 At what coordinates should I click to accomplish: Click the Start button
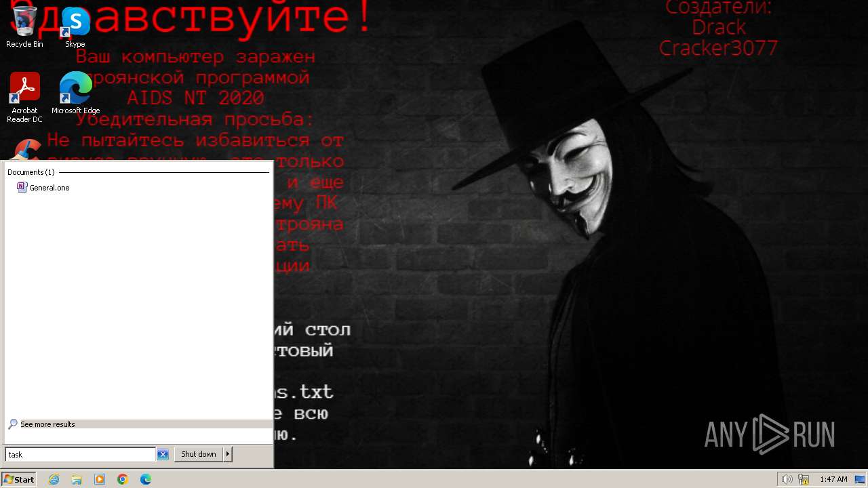18,479
